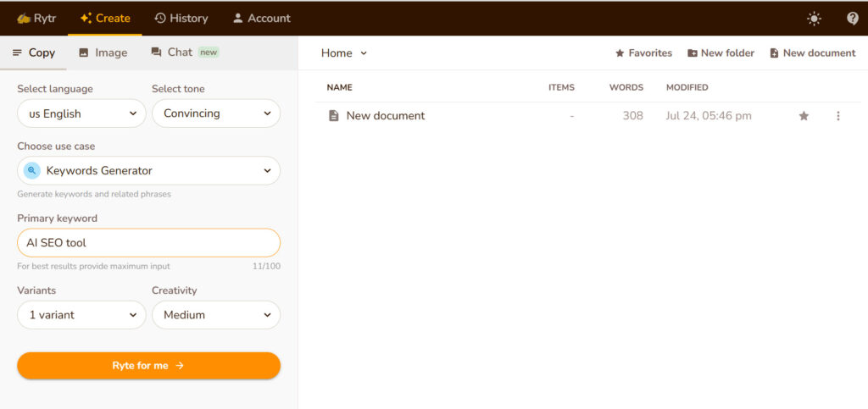868x409 pixels.
Task: Create a New document
Action: tap(812, 53)
